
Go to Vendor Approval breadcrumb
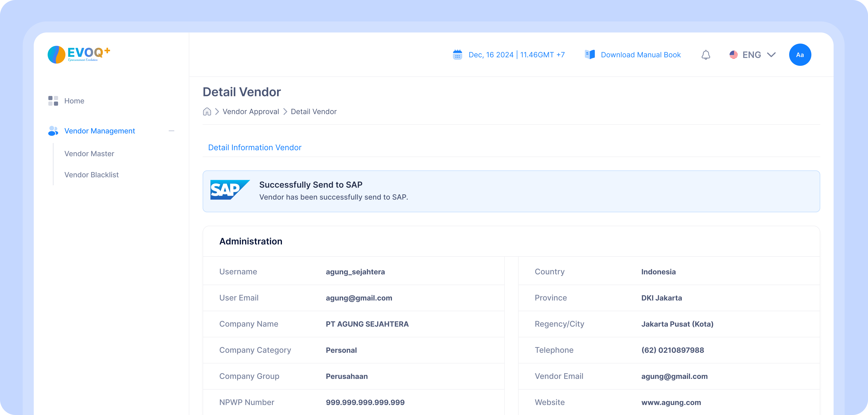250,112
